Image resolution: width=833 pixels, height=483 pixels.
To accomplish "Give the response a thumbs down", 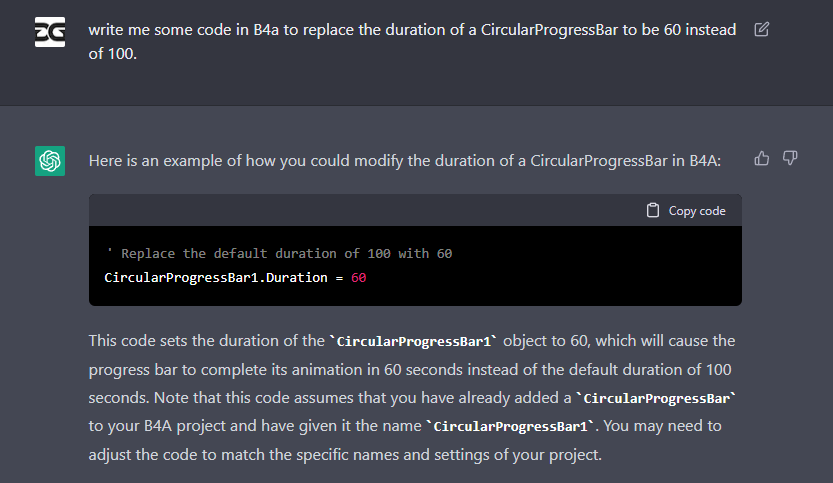I will 790,159.
